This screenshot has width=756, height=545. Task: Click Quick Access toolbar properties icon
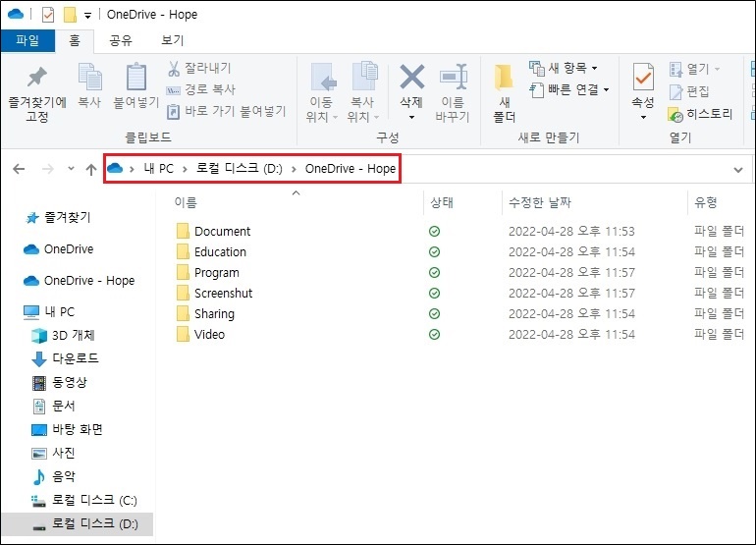(48, 15)
